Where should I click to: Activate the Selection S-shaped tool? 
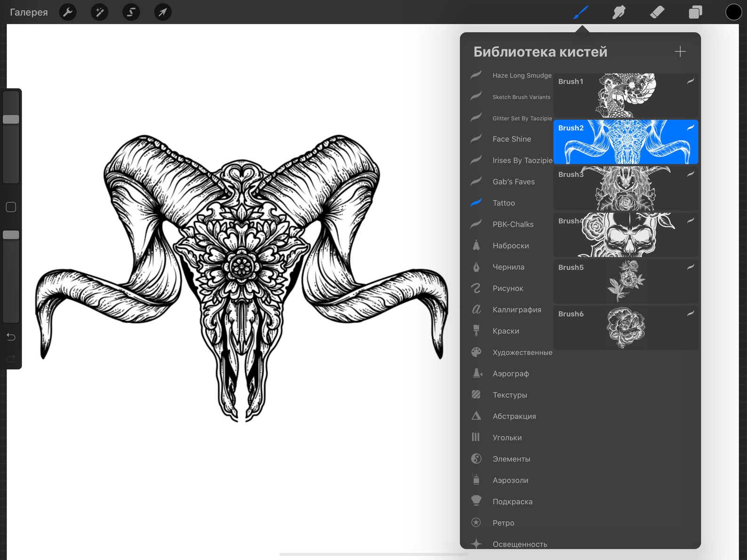[x=131, y=12]
